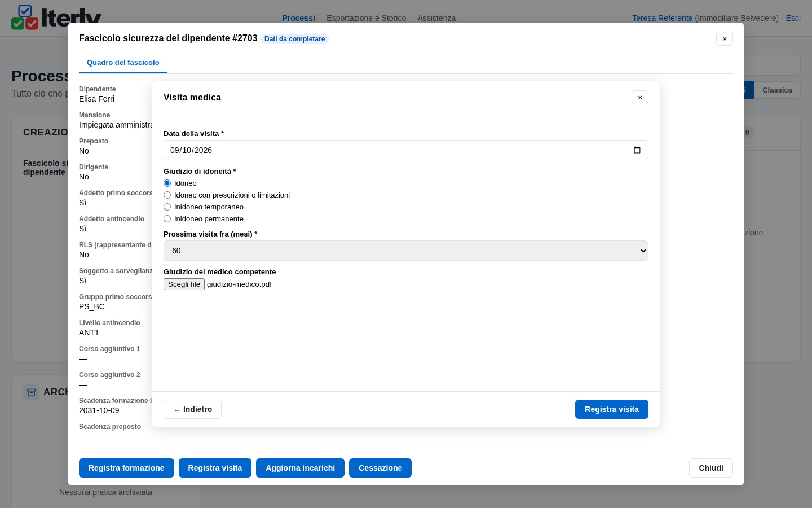Switch to Classica view
The image size is (812, 508).
[777, 90]
